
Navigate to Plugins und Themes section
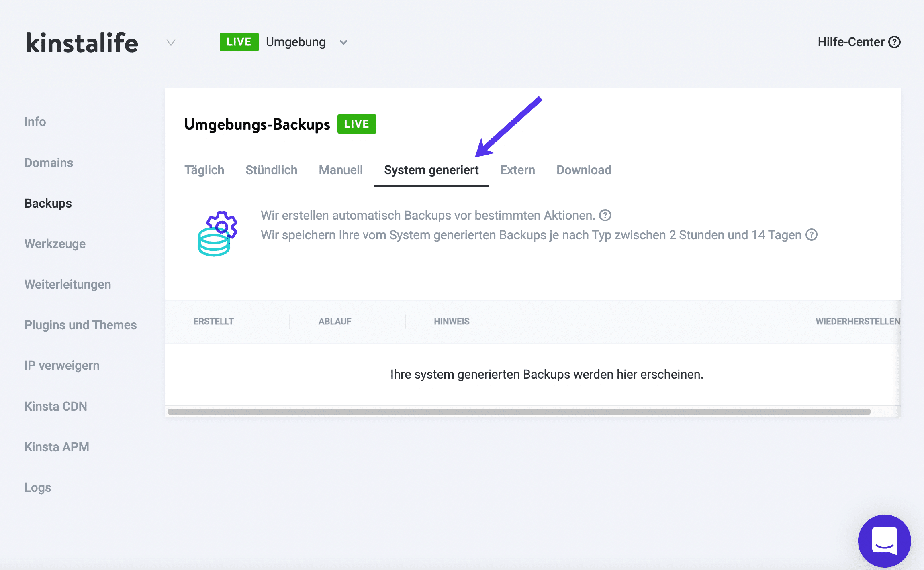coord(80,325)
